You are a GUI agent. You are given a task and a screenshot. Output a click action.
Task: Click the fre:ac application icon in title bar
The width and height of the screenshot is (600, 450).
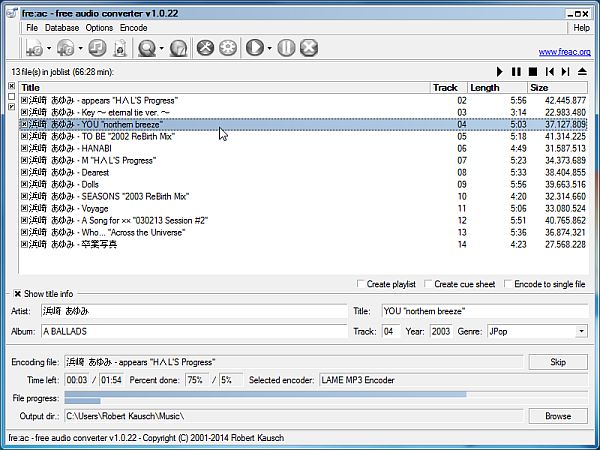tap(12, 13)
